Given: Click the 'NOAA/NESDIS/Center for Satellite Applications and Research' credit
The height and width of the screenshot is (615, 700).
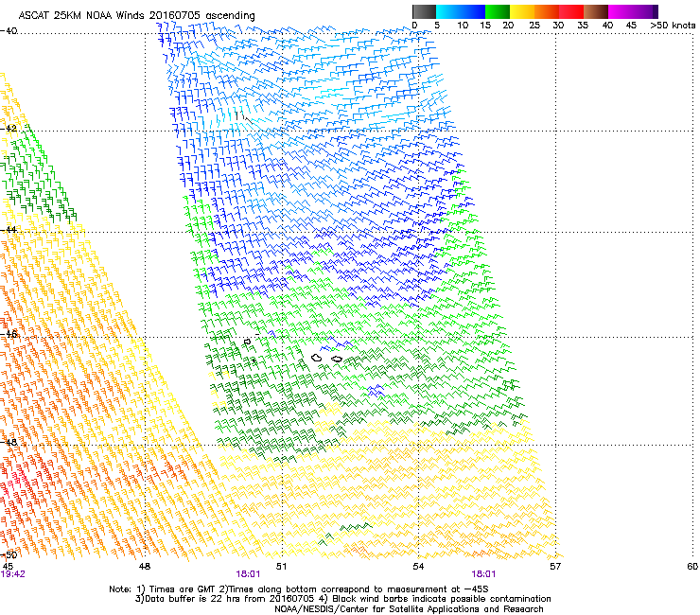Looking at the screenshot, I should pos(409,608).
